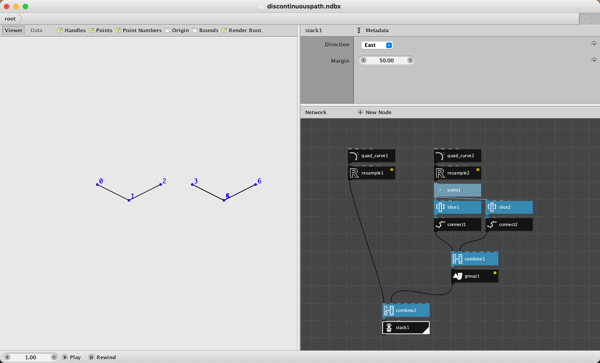Open the Direction dropdown set to East

(x=377, y=45)
